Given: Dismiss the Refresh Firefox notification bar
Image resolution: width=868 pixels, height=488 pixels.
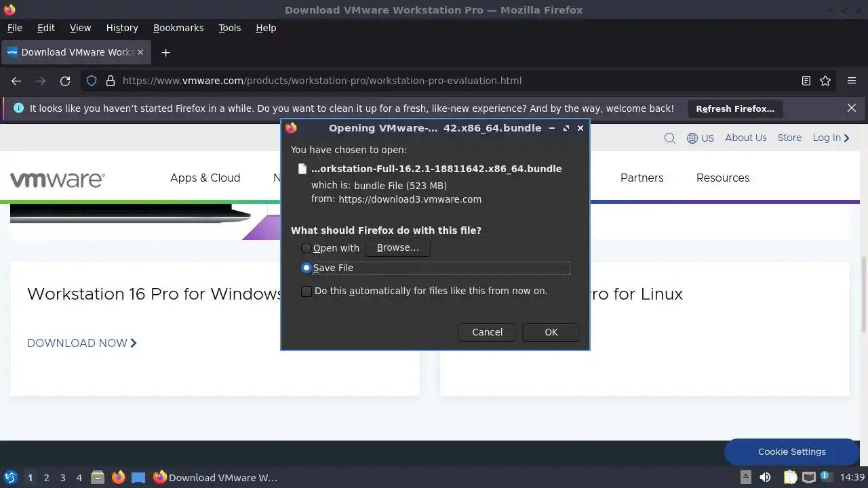Looking at the screenshot, I should (852, 108).
